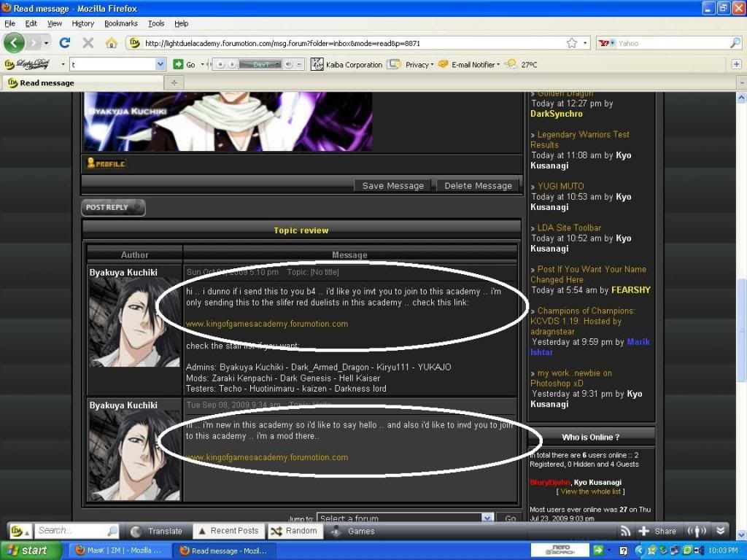Screen dimensions: 747x560
Task: Open the Yahoo search engine selector
Action: click(606, 43)
